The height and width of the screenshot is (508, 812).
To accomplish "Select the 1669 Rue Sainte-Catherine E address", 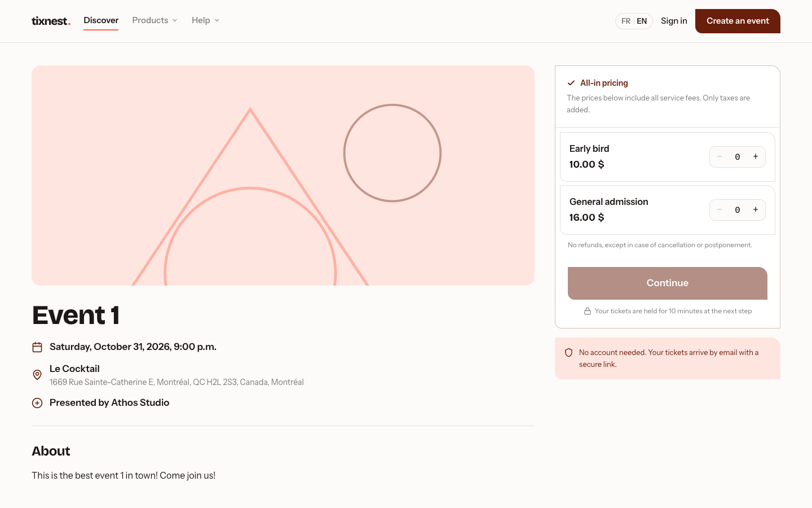I will tap(176, 382).
